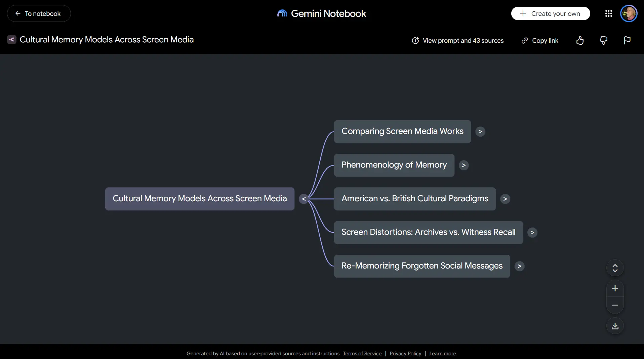The height and width of the screenshot is (359, 644).
Task: Zoom out with the minus icon
Action: point(615,305)
